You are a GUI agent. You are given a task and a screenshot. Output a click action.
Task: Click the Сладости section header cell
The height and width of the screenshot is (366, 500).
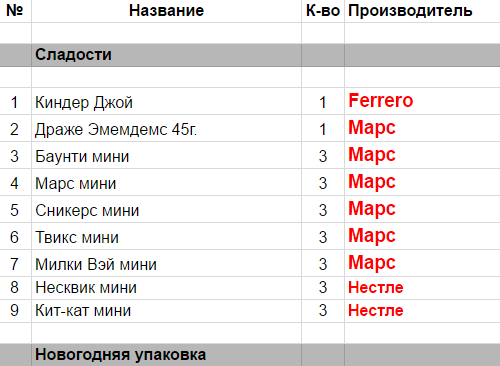click(x=166, y=55)
